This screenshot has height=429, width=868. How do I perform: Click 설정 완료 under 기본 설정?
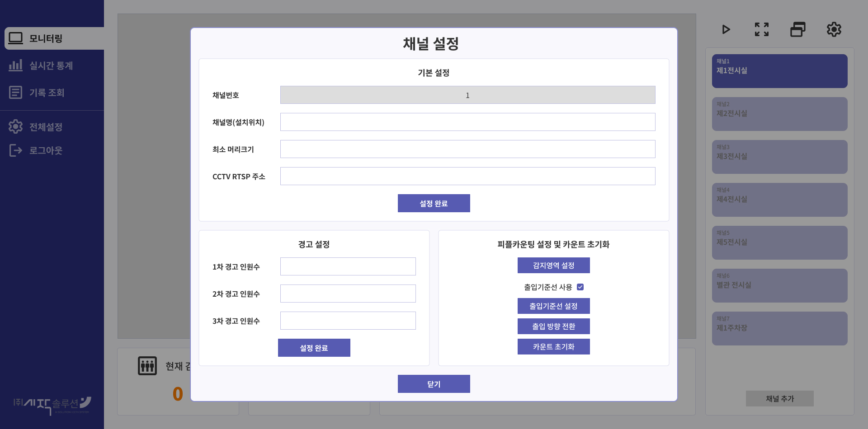(434, 203)
